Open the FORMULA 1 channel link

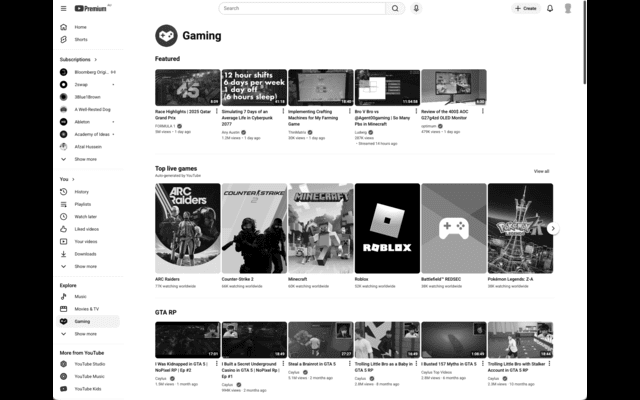(x=165, y=126)
